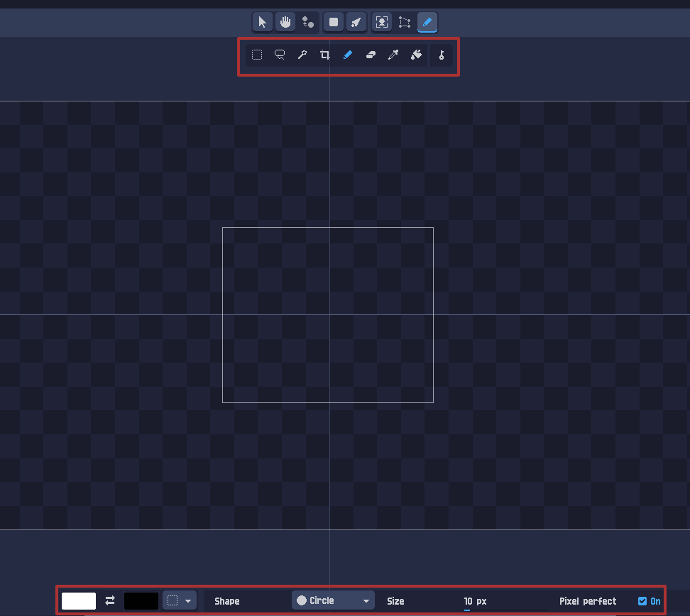Image resolution: width=690 pixels, height=616 pixels.
Task: Click the Size label
Action: (x=395, y=602)
